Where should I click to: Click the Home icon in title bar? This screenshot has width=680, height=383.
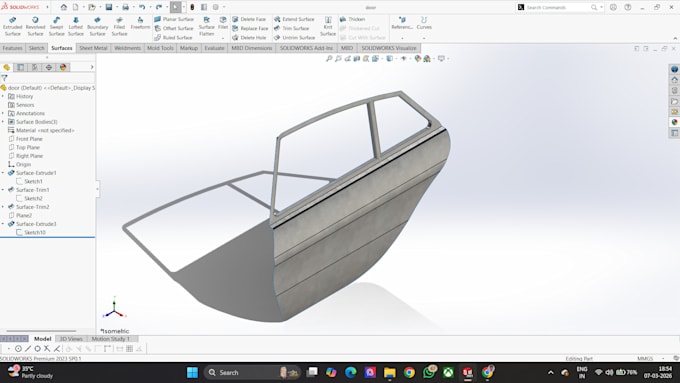click(x=64, y=7)
